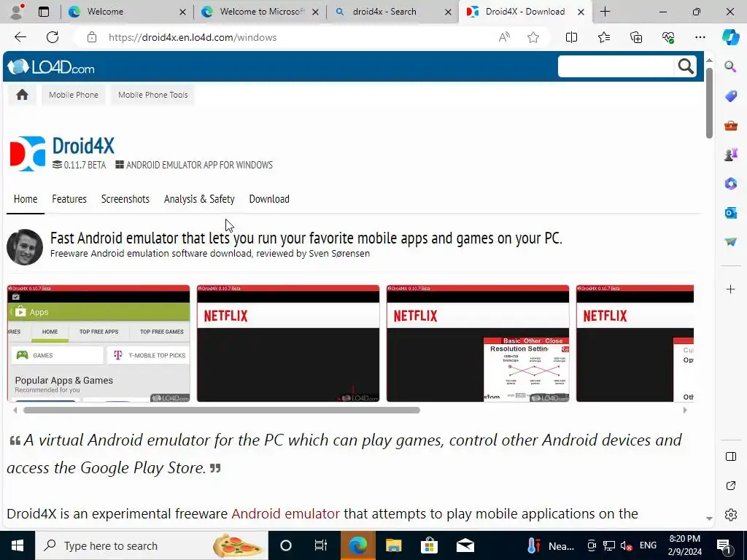Open Split screen icon

(571, 37)
